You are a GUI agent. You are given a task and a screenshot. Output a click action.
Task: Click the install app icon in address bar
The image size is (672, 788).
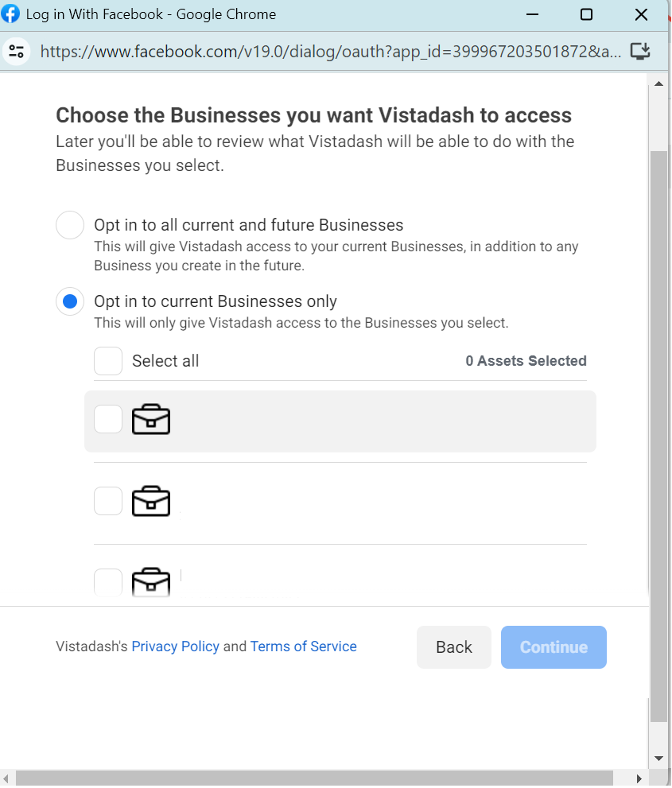(640, 51)
